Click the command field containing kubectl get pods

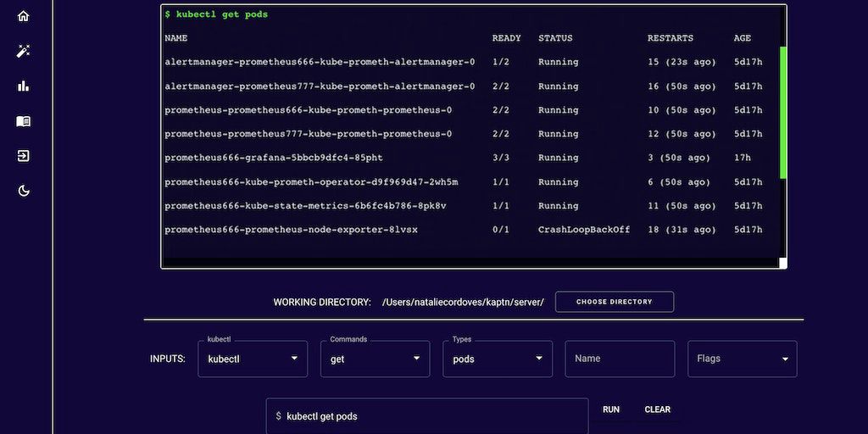point(427,416)
